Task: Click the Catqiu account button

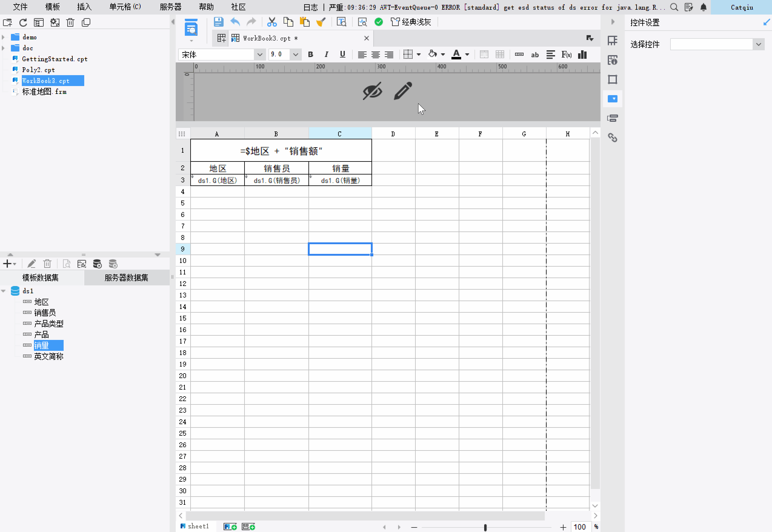Action: click(x=741, y=7)
